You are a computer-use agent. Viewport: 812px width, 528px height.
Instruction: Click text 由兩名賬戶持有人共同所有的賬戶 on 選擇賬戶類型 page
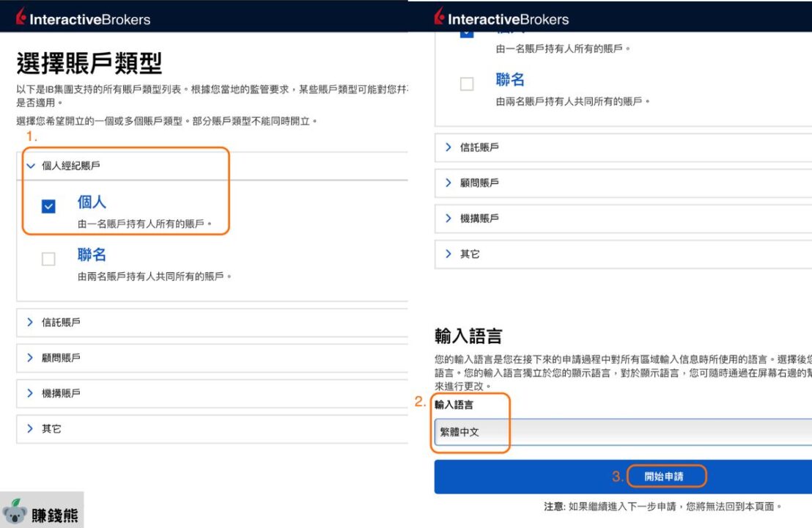155,276
